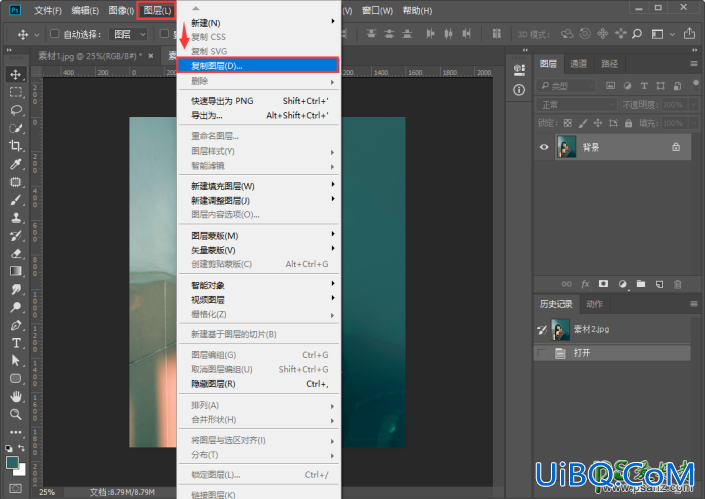Open the fill 100% dropdown arrow
Screen dimensions: 705x499
[693, 123]
